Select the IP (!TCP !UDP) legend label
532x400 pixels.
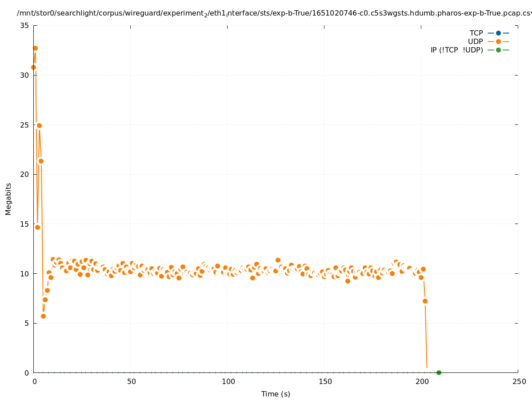[x=456, y=50]
